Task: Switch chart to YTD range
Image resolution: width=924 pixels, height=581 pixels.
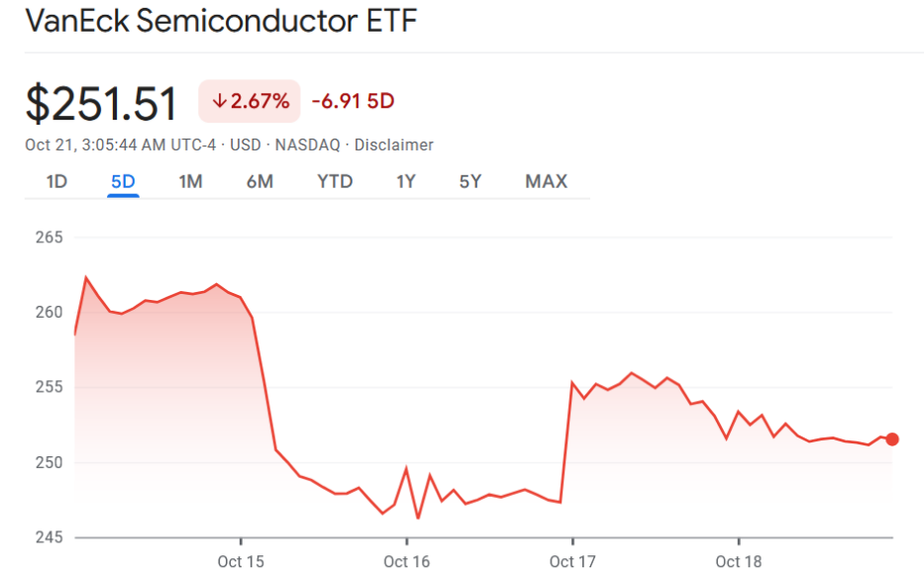Action: (x=335, y=181)
